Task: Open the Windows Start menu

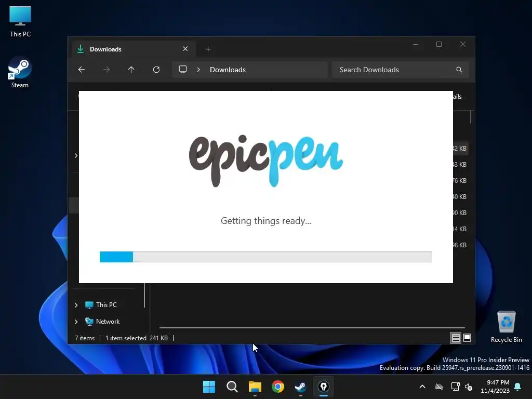Action: [209, 387]
